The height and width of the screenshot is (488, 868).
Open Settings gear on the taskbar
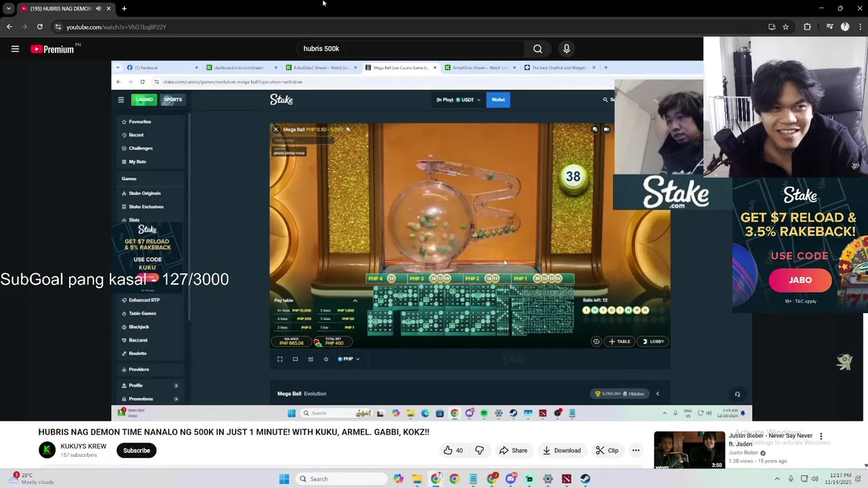tap(548, 479)
